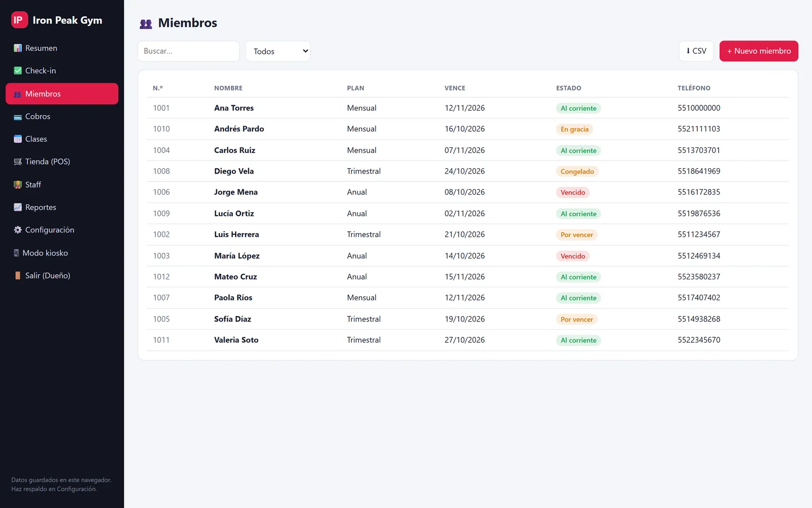Select member Valeria Soto
Viewport: 812px width, 508px height.
(236, 340)
